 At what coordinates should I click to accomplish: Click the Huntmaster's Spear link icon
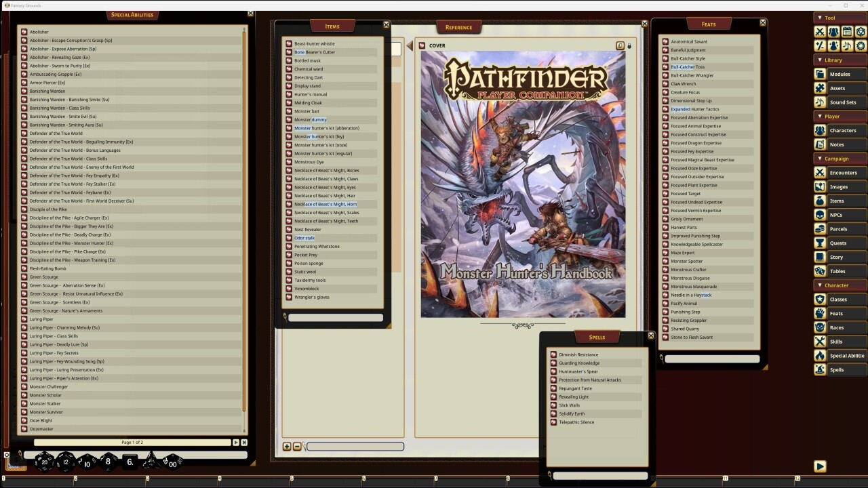pos(553,371)
